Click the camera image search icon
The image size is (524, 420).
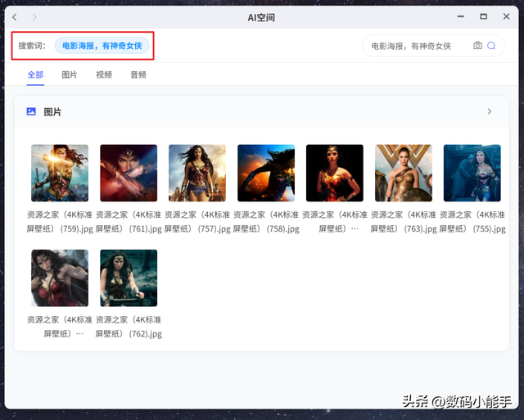click(x=477, y=46)
